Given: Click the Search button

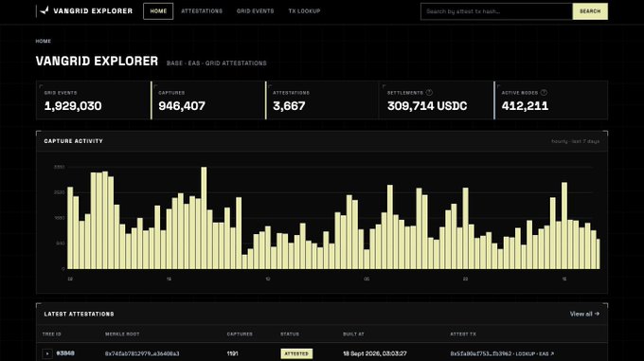Looking at the screenshot, I should coord(590,11).
